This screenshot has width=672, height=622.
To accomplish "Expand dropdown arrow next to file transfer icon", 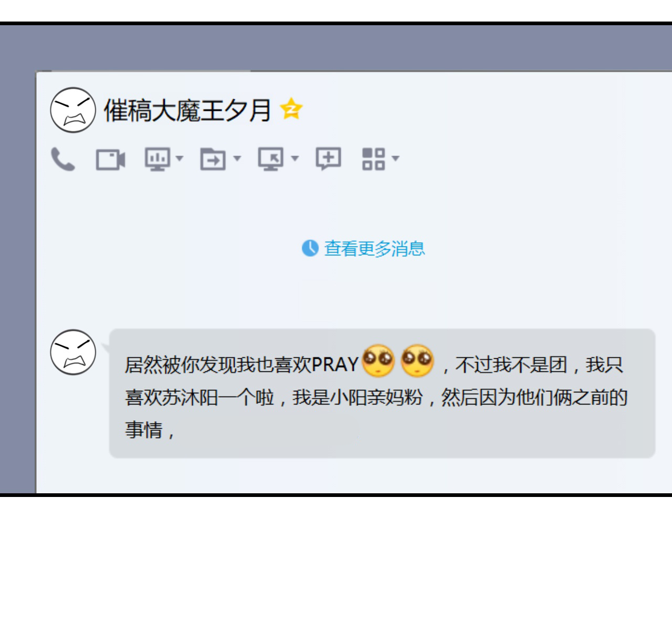I will 237,158.
